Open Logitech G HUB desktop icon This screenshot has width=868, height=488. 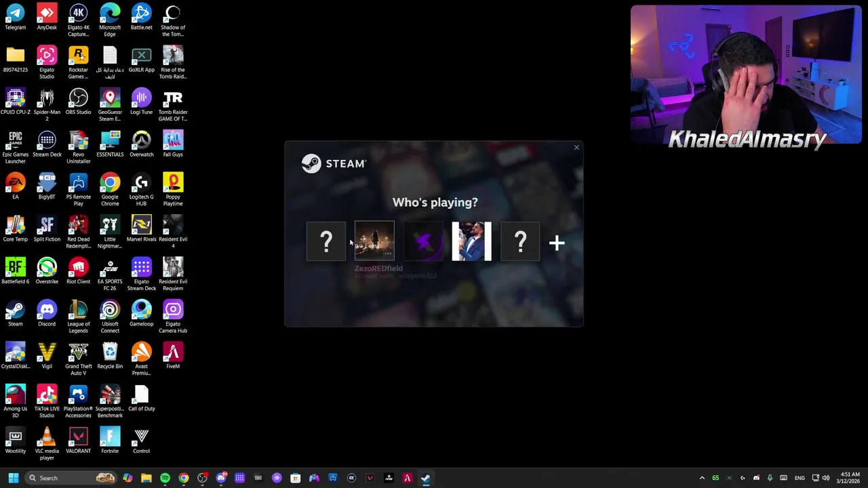point(141,190)
